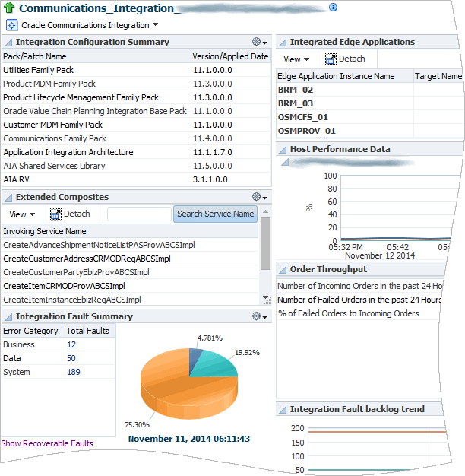
Task: Click the resize grip below Extended Composites scrollbar
Action: click(x=267, y=301)
